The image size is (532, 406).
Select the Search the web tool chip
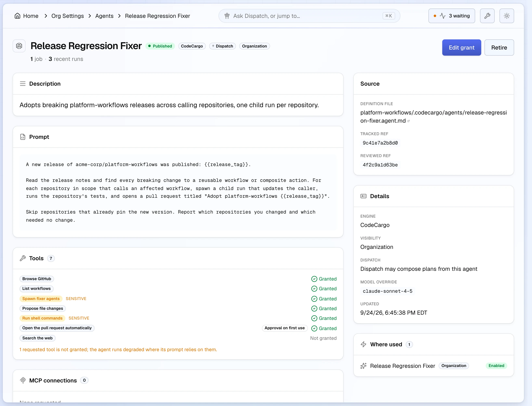coord(38,338)
